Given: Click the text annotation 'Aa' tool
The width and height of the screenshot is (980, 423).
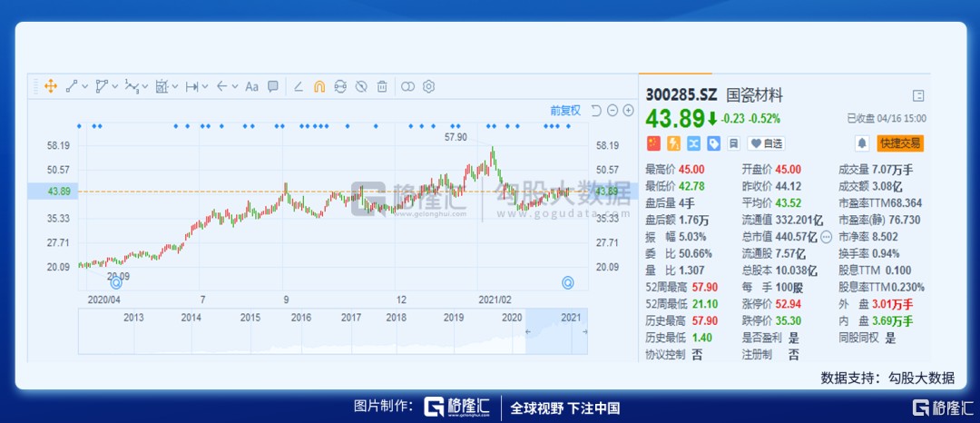Looking at the screenshot, I should pyautogui.click(x=251, y=86).
